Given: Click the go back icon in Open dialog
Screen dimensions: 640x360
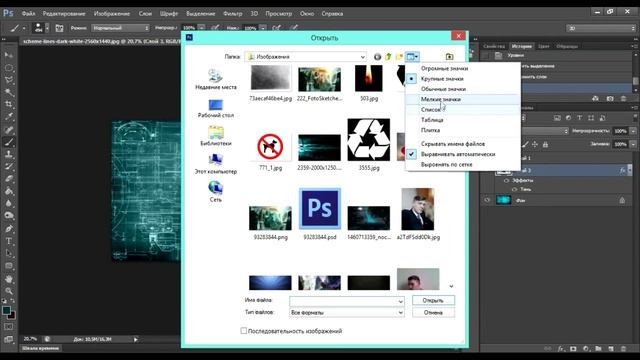Looking at the screenshot, I should (378, 57).
